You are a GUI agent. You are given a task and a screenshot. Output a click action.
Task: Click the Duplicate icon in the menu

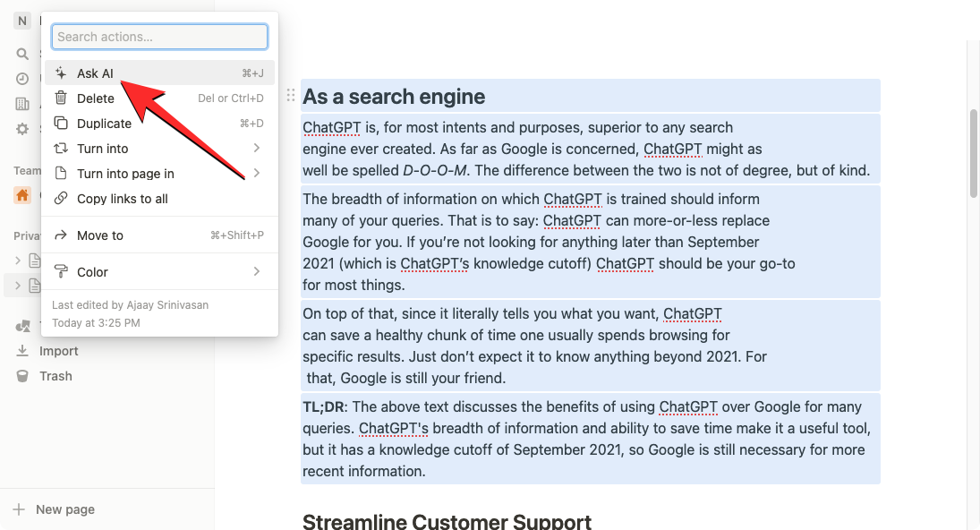pos(61,124)
